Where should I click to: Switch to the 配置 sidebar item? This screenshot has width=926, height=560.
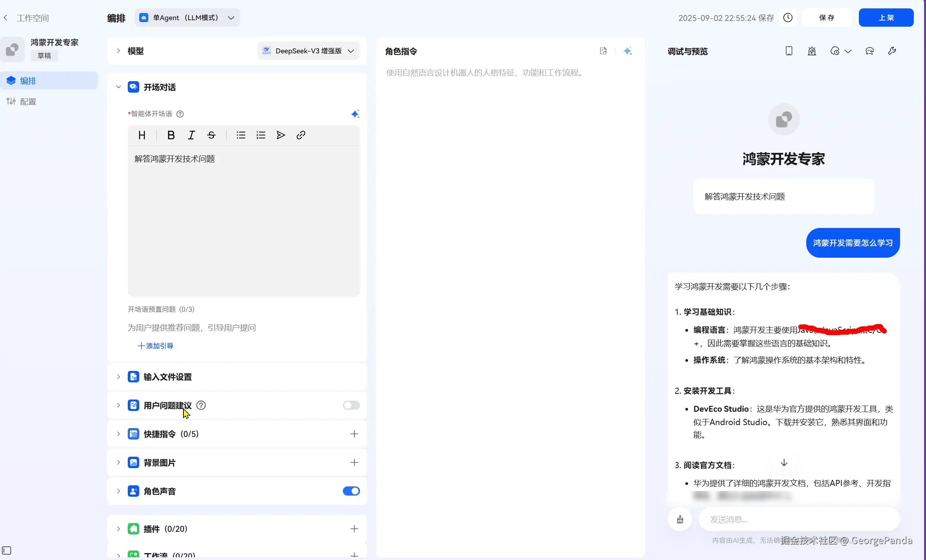28,101
